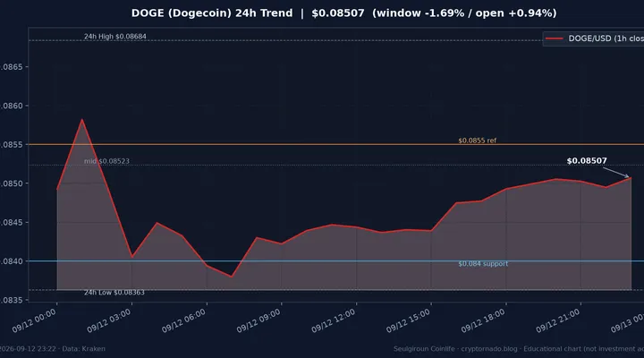Click the 09/12 03:00 axis label
Viewport: 644px width, 358px height.
pos(109,320)
